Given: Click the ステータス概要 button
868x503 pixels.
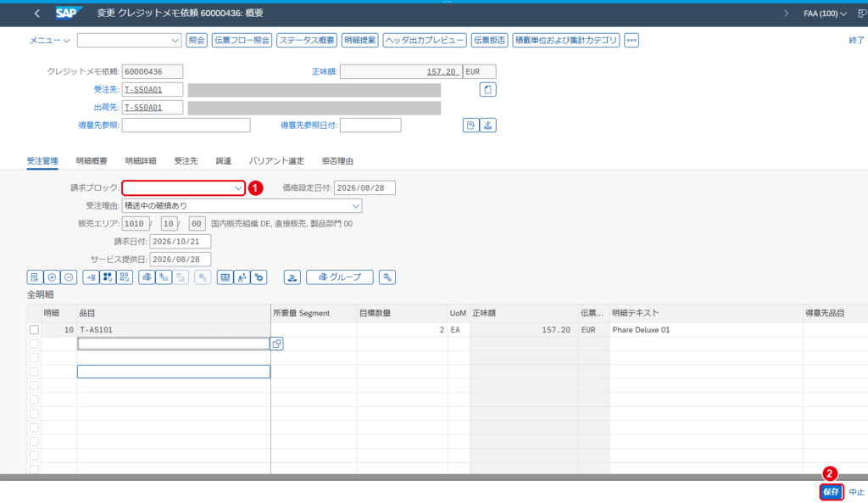Looking at the screenshot, I should [307, 41].
